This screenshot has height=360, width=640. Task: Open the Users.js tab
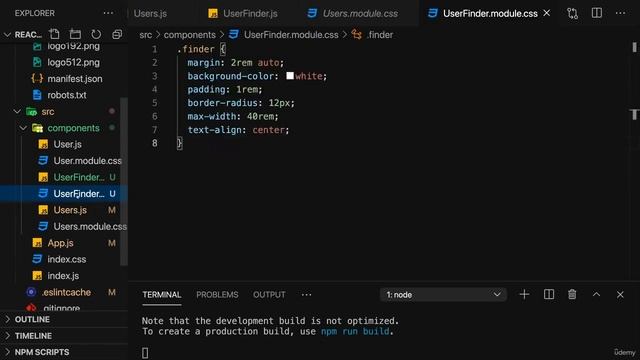150,13
